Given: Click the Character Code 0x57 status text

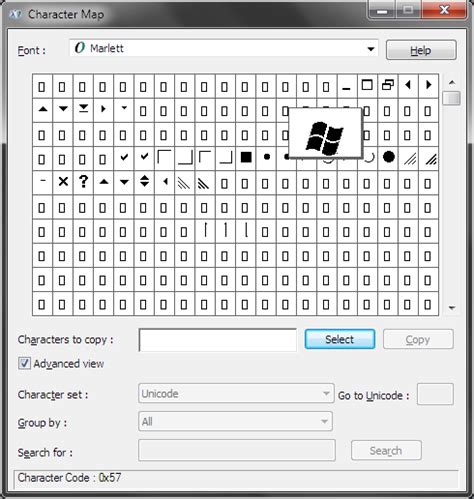Looking at the screenshot, I should 69,477.
